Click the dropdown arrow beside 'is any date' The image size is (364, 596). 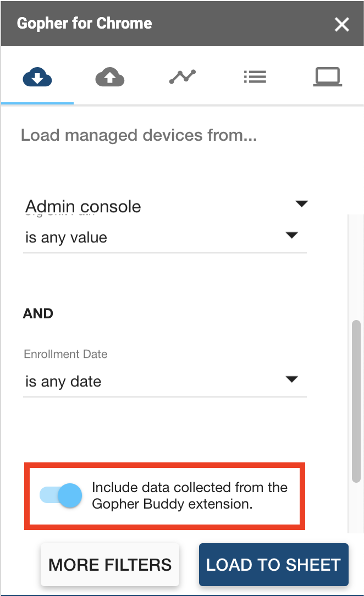coord(291,379)
